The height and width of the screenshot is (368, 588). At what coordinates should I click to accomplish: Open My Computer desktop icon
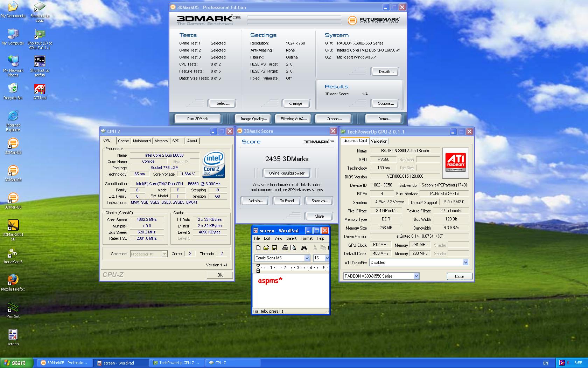coord(13,37)
